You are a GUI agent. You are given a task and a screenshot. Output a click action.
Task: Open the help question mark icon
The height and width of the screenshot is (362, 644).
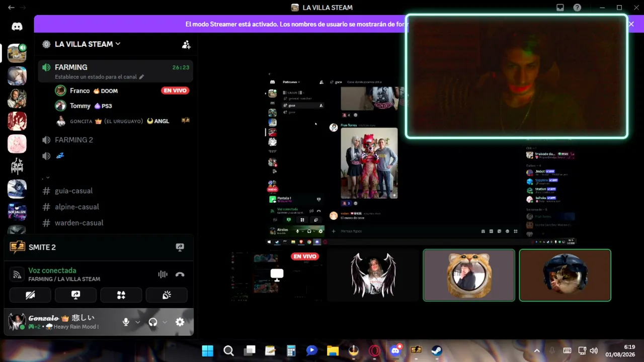(x=577, y=8)
